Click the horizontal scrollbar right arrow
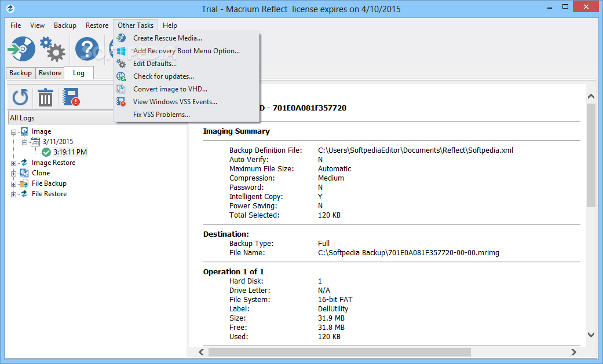This screenshot has height=364, width=603. (x=573, y=352)
